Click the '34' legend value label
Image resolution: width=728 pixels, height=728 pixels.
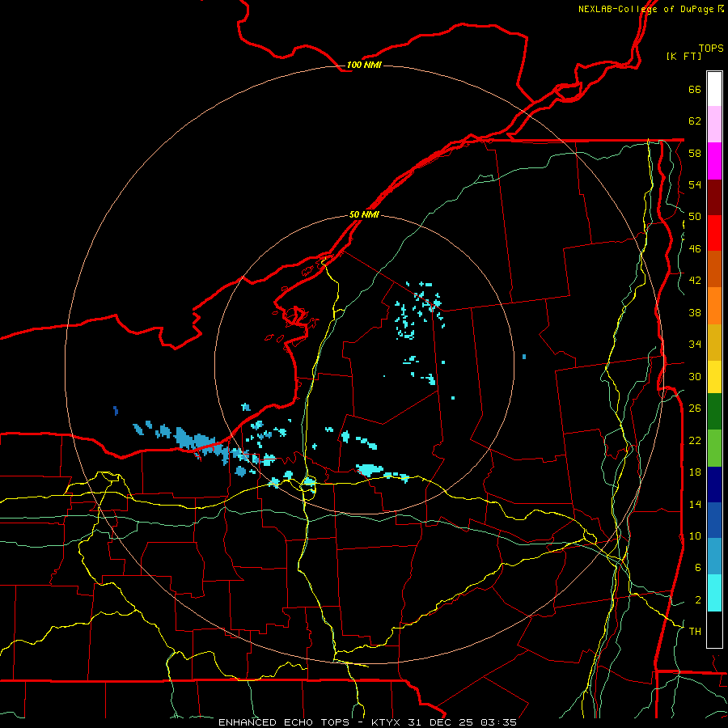click(695, 345)
